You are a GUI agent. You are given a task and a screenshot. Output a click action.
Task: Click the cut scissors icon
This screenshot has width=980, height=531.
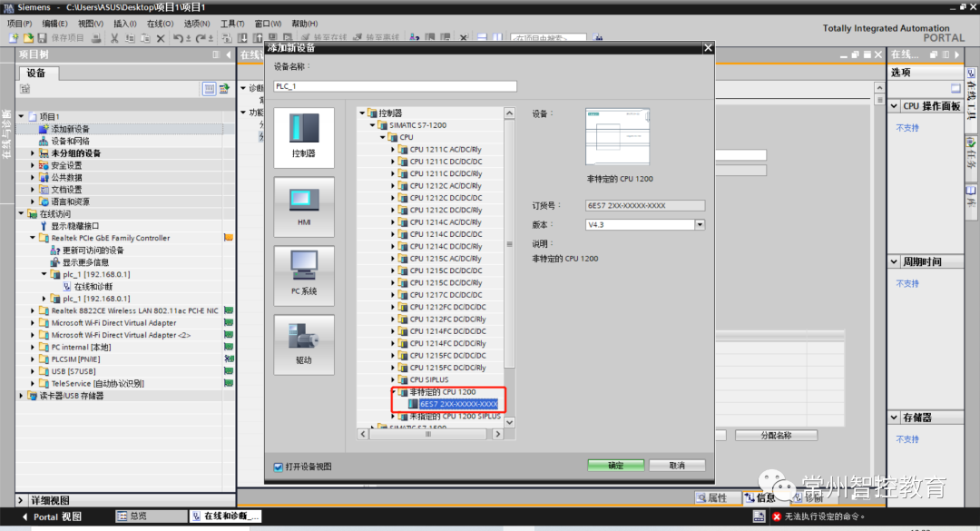(114, 38)
